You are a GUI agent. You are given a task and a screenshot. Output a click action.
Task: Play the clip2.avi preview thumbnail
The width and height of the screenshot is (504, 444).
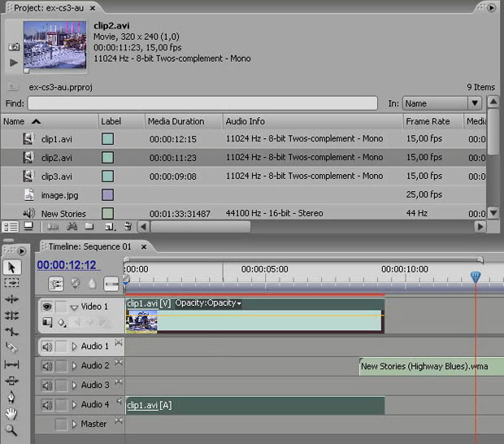(x=14, y=63)
